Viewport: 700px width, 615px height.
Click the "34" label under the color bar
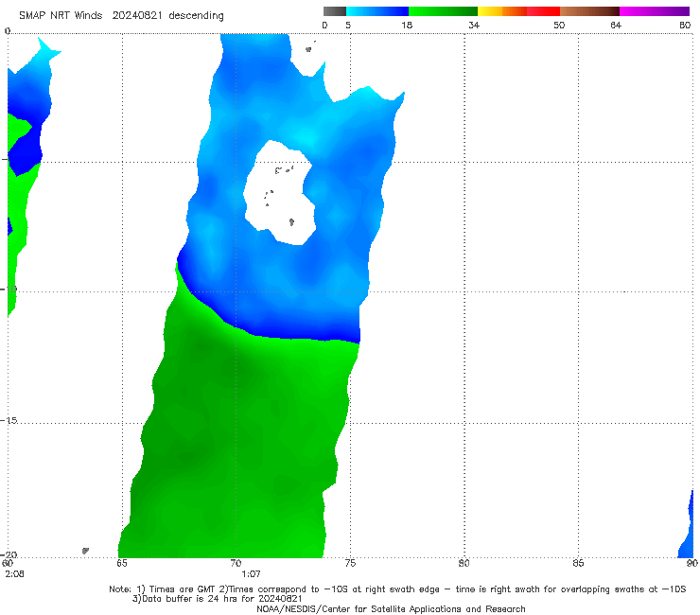pyautogui.click(x=474, y=25)
